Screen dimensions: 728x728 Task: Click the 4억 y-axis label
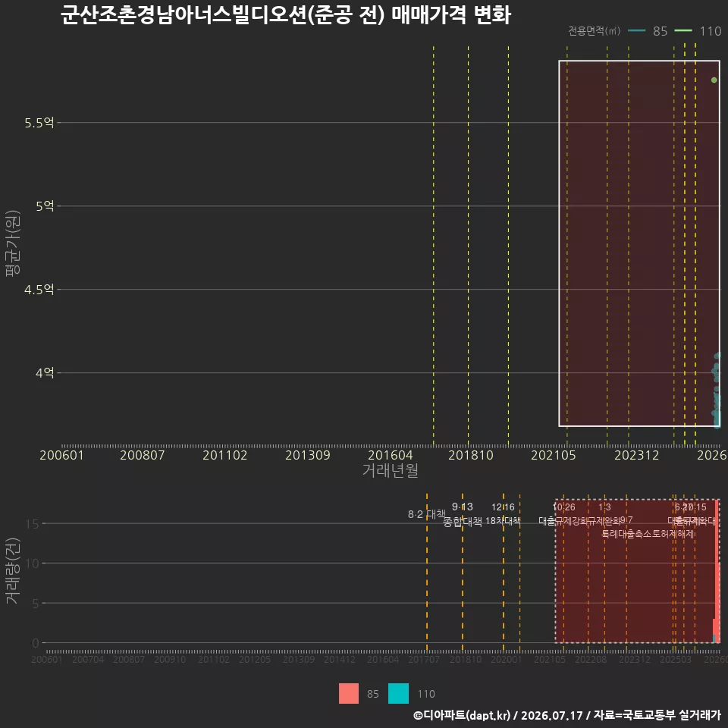[45, 373]
